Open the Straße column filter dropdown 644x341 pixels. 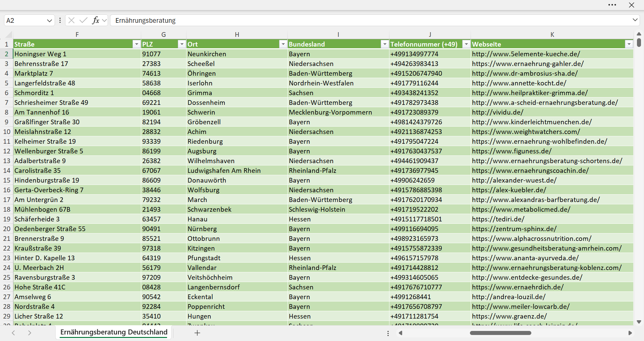[136, 44]
